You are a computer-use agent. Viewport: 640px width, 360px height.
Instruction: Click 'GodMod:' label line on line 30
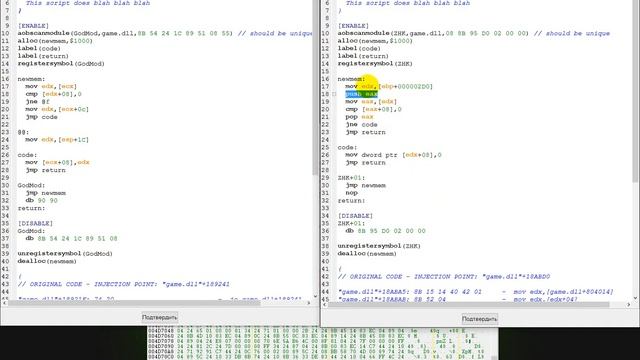pos(31,185)
